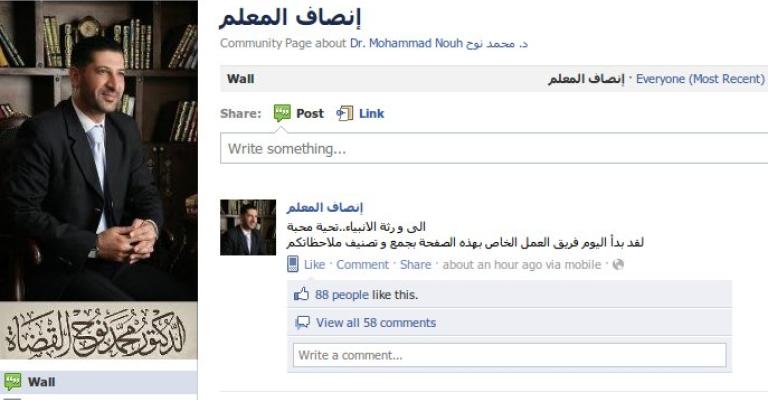Switch filter to Everyone (Most Recent)
Viewport: 768px width, 400px height.
700,79
